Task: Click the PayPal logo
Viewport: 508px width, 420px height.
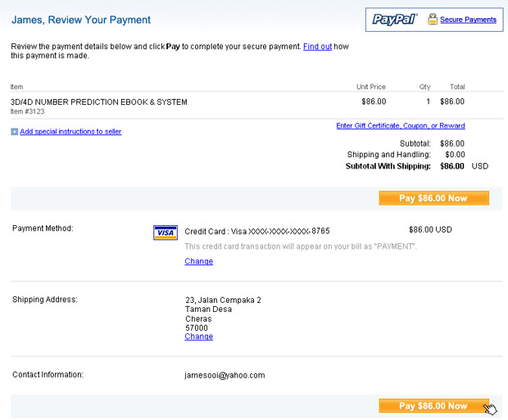Action: click(395, 20)
